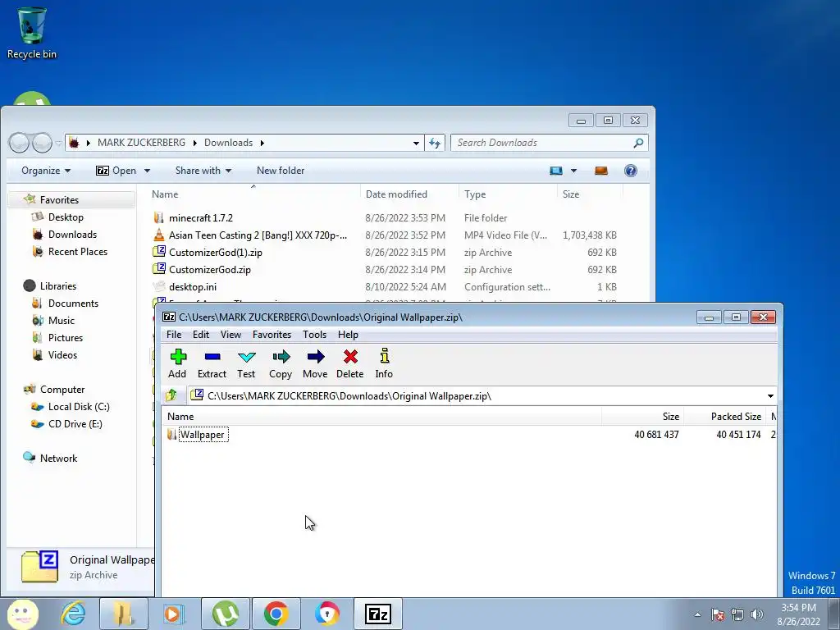Go up one folder level in 7-Zip
The image size is (840, 630).
coord(172,396)
